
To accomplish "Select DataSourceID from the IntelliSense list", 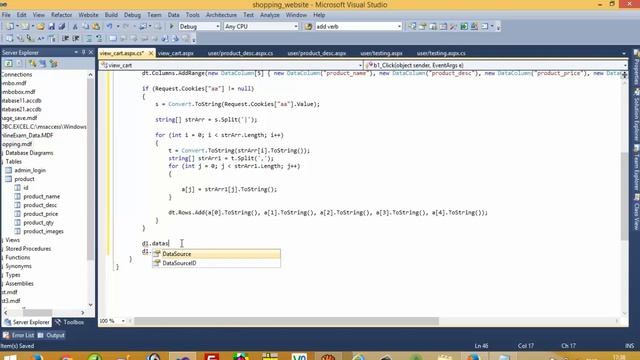I will coord(216,263).
